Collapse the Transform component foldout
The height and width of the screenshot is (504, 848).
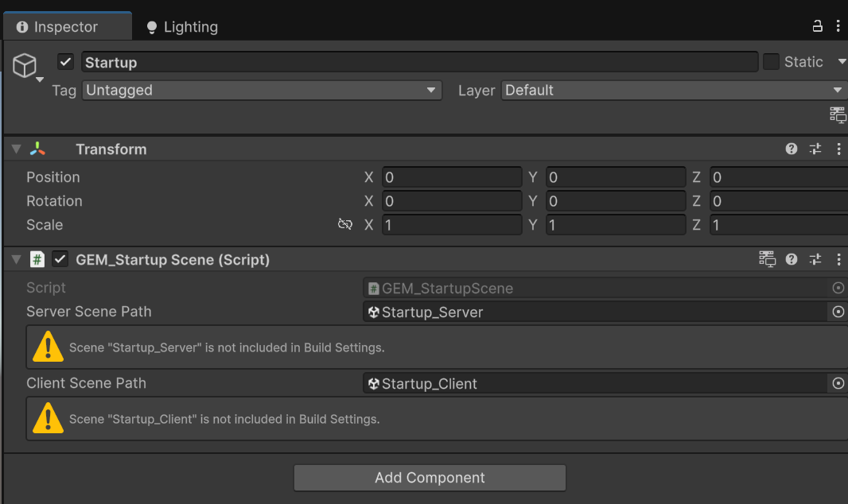pyautogui.click(x=16, y=149)
